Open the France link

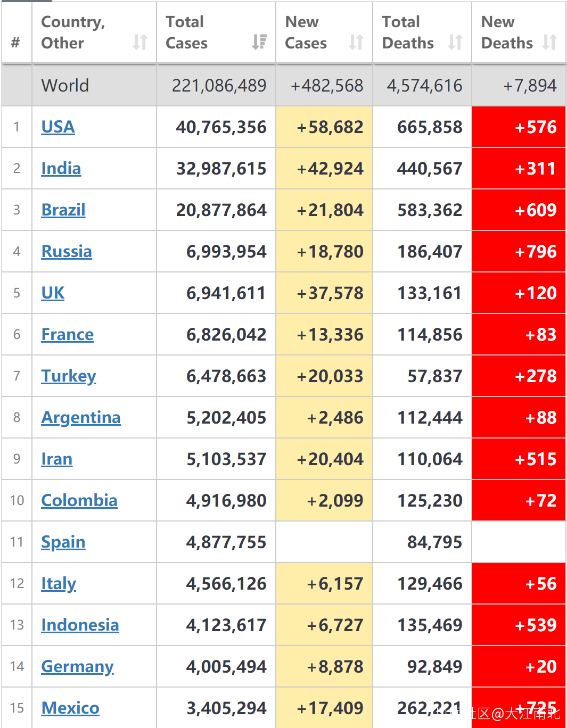68,335
